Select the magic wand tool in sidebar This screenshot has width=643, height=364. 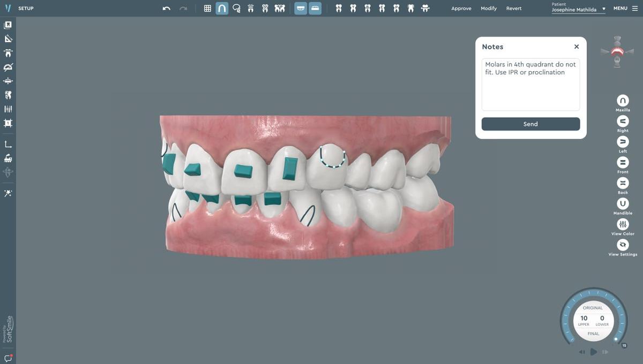coord(8,193)
